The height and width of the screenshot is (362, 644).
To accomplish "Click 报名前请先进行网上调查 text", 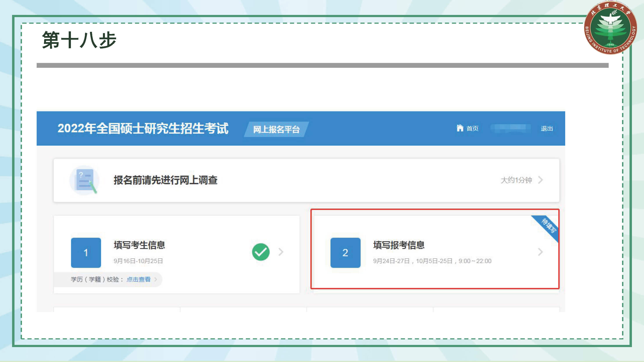I will (x=165, y=180).
